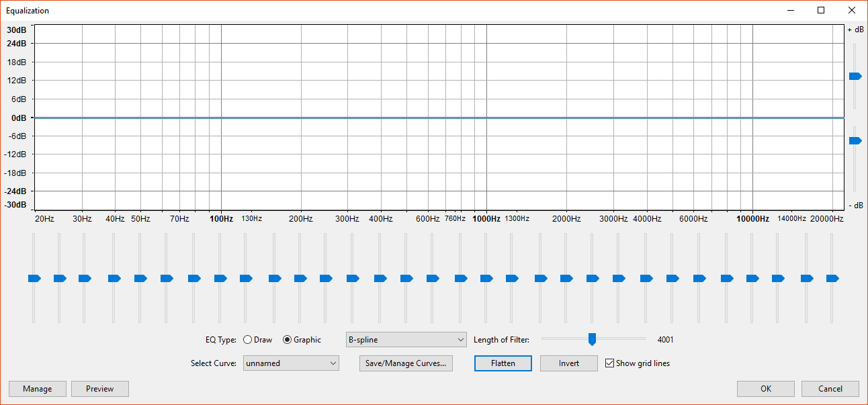Click the 100Hz band slider handle

(221, 278)
